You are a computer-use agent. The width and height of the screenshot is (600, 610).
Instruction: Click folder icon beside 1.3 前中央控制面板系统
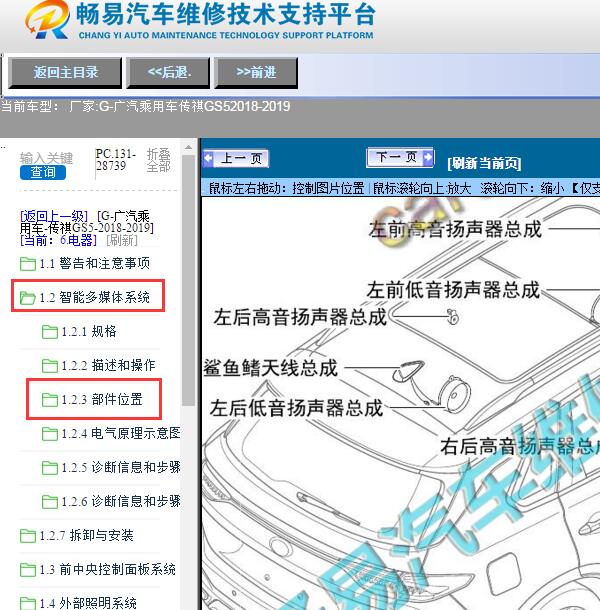click(28, 570)
